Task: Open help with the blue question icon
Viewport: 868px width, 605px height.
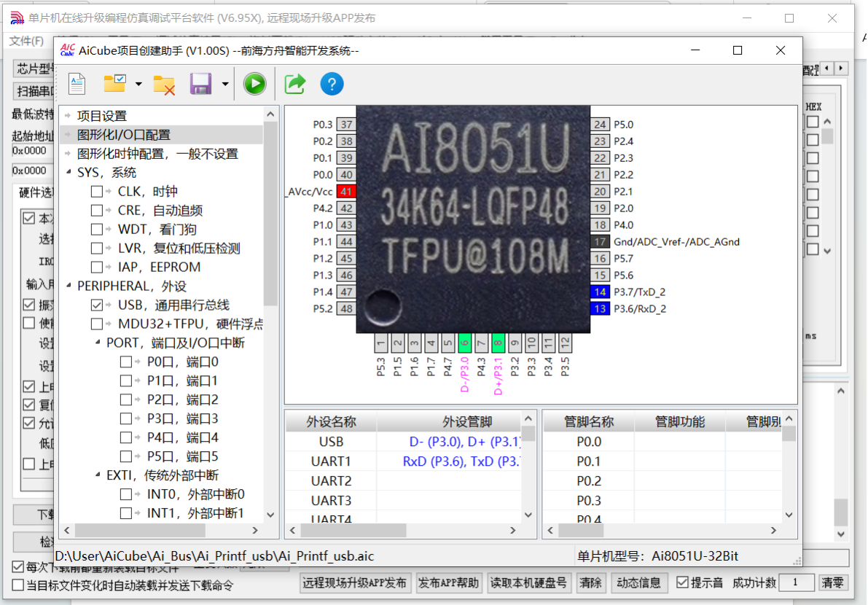Action: coord(332,84)
